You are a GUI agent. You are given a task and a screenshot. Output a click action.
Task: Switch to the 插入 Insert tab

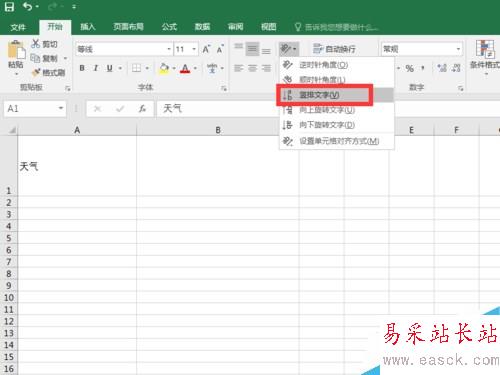click(88, 27)
